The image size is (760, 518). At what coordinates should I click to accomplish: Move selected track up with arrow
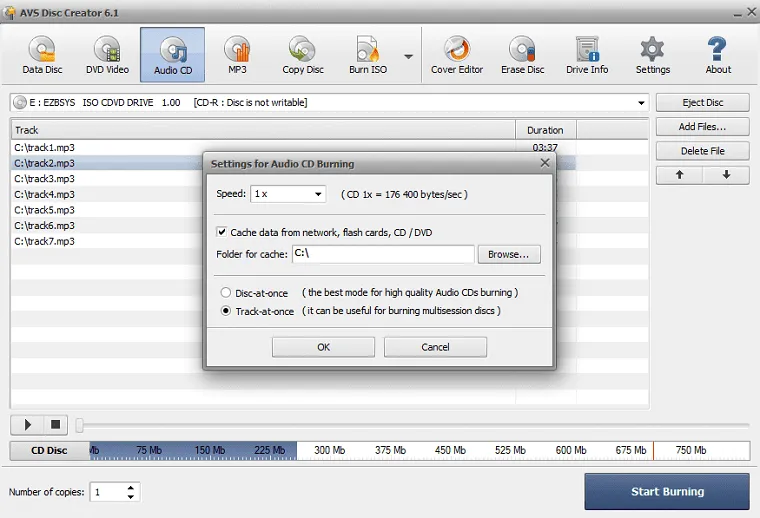pos(679,175)
